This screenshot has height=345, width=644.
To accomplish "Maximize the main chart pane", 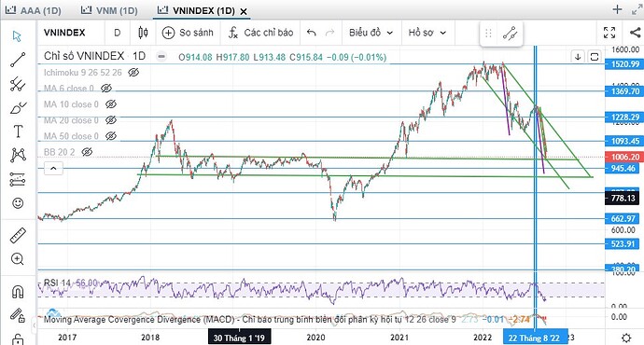I will (x=594, y=57).
